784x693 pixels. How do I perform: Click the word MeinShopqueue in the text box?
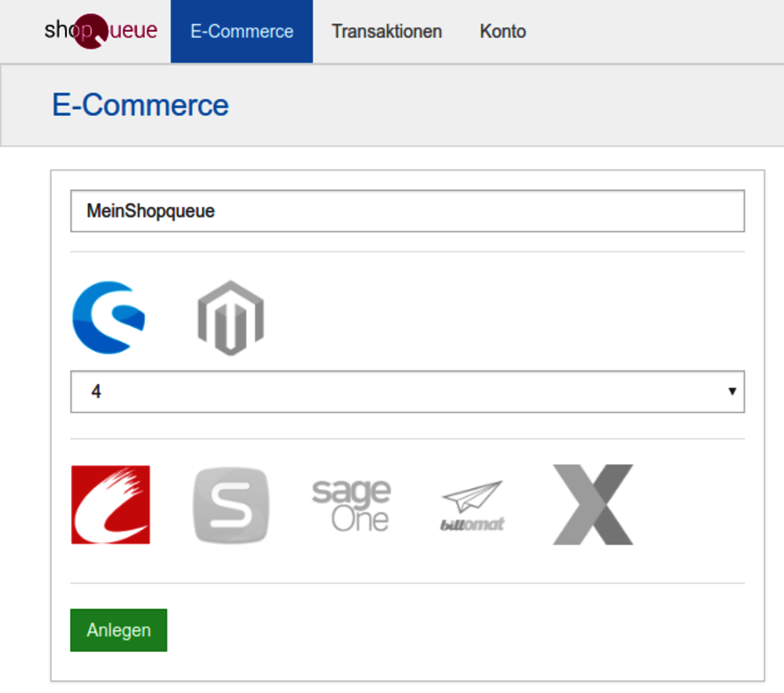[151, 211]
